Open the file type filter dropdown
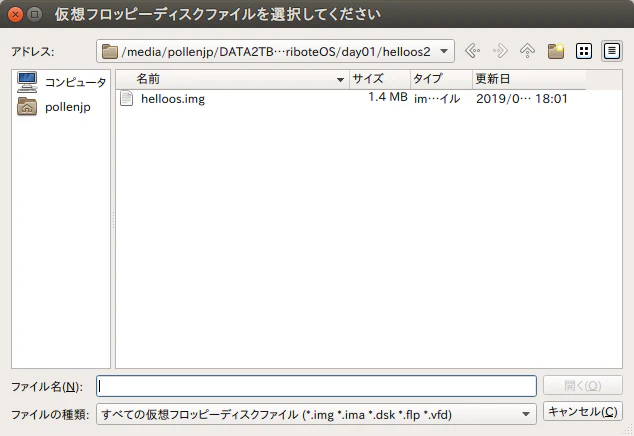The image size is (634, 436). (316, 414)
